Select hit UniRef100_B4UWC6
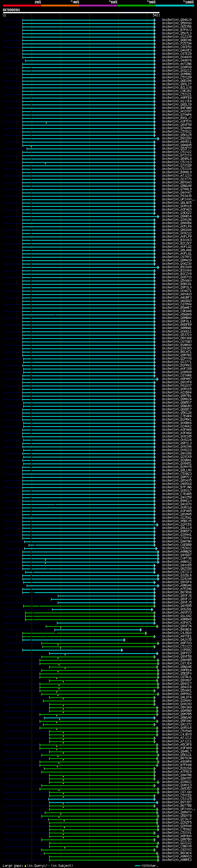 click(177, 629)
